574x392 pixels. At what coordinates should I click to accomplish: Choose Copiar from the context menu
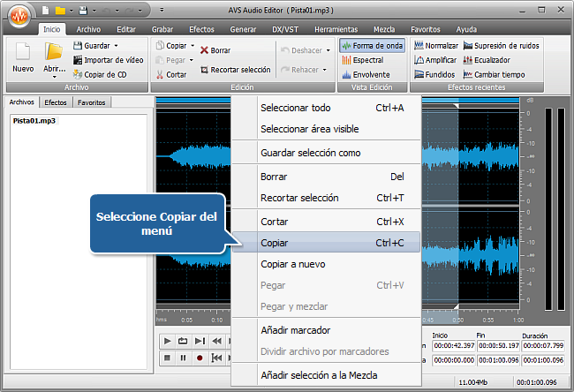275,243
